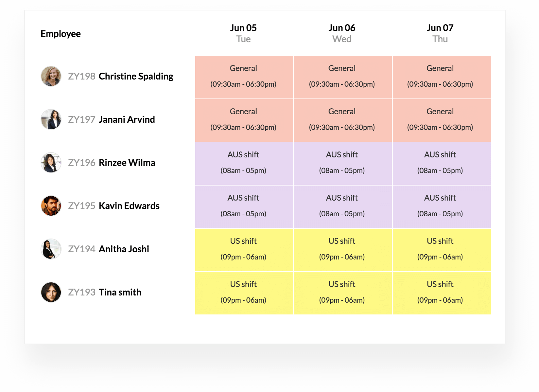Click Janani Arvind's avatar picture
539x392 pixels.
click(51, 119)
